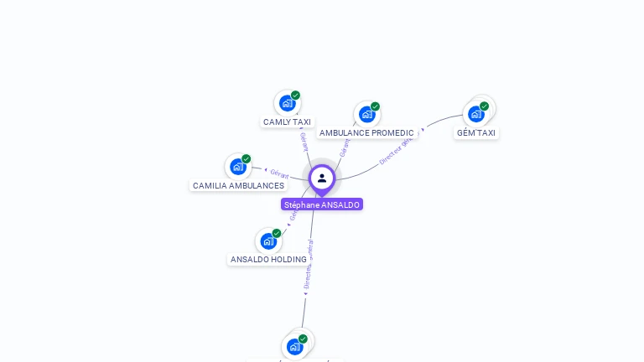Click the Stéphane ANSALDO person pin icon
Viewport: 644px width, 362px height.
click(x=322, y=179)
